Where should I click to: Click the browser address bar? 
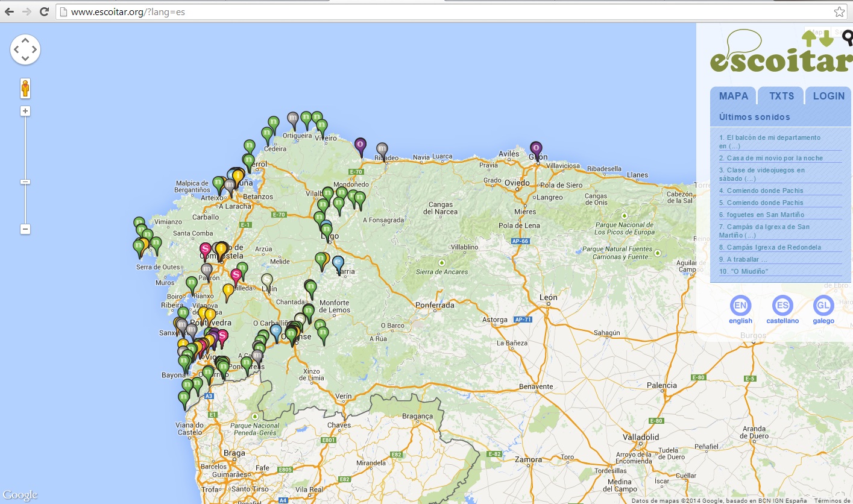point(422,11)
